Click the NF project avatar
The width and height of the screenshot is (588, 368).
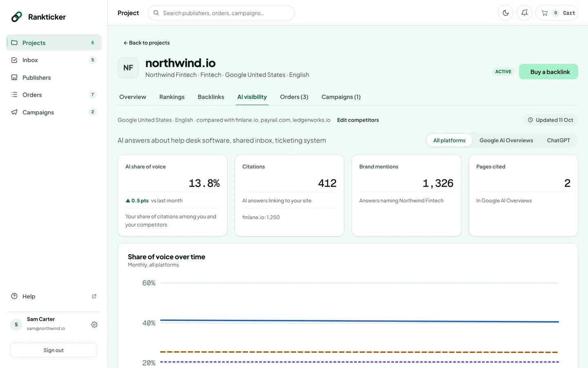coord(128,68)
